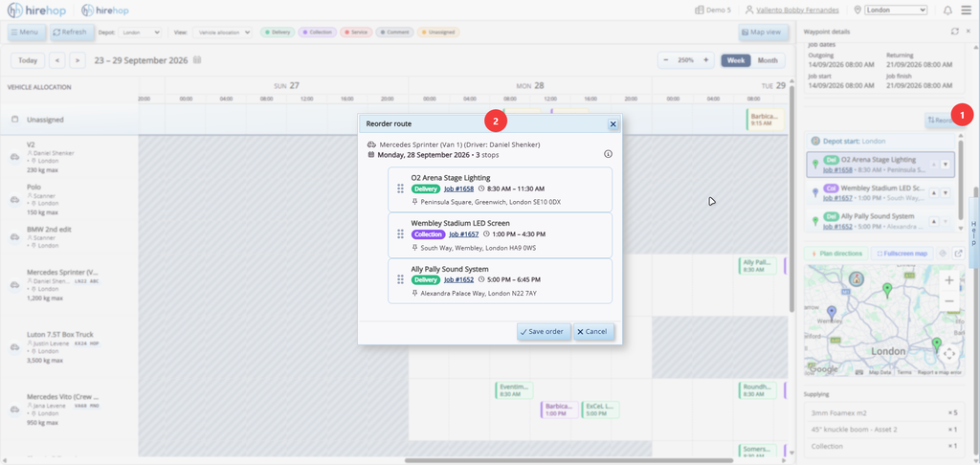The height and width of the screenshot is (465, 980).
Task: Open the notifications bell icon
Action: point(947,10)
